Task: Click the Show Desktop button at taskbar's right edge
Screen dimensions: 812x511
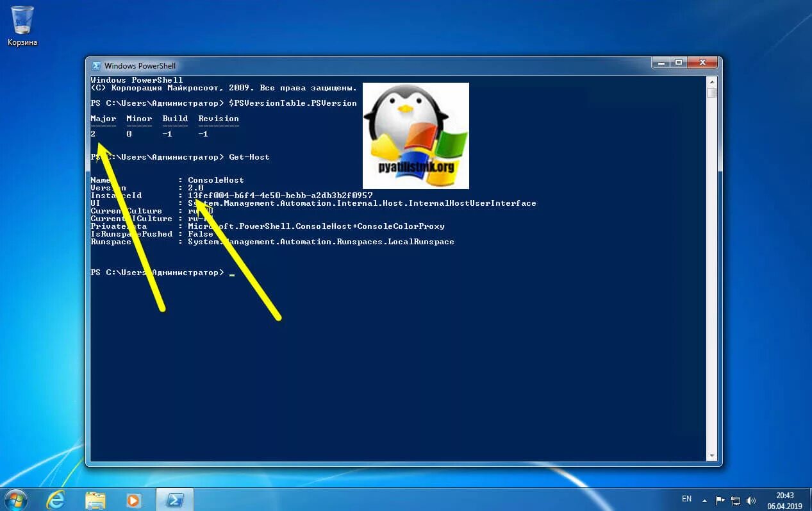Action: tap(809, 500)
